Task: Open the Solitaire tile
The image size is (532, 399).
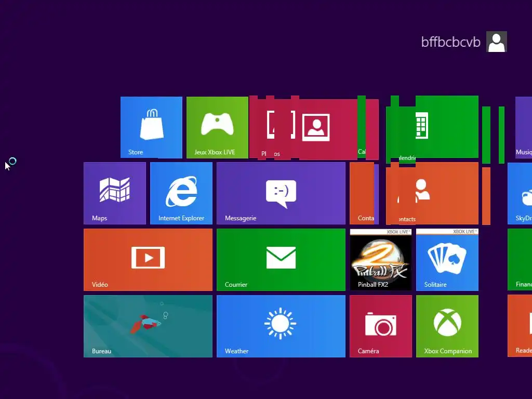Action: (447, 260)
